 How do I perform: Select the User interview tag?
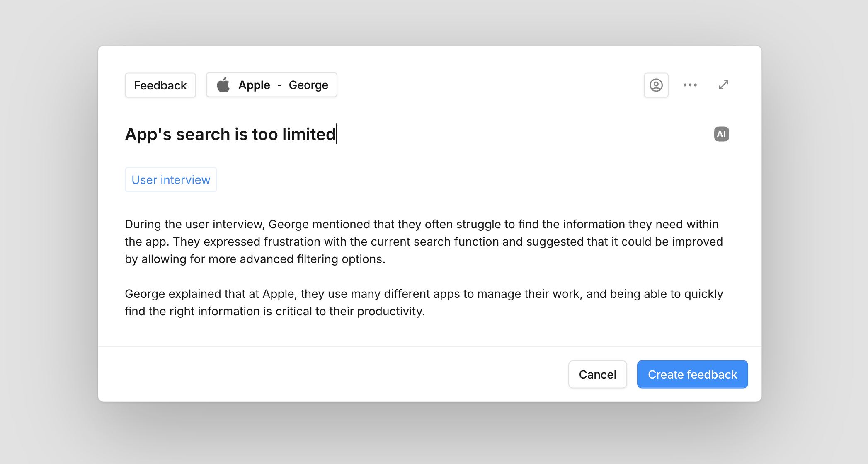click(171, 179)
